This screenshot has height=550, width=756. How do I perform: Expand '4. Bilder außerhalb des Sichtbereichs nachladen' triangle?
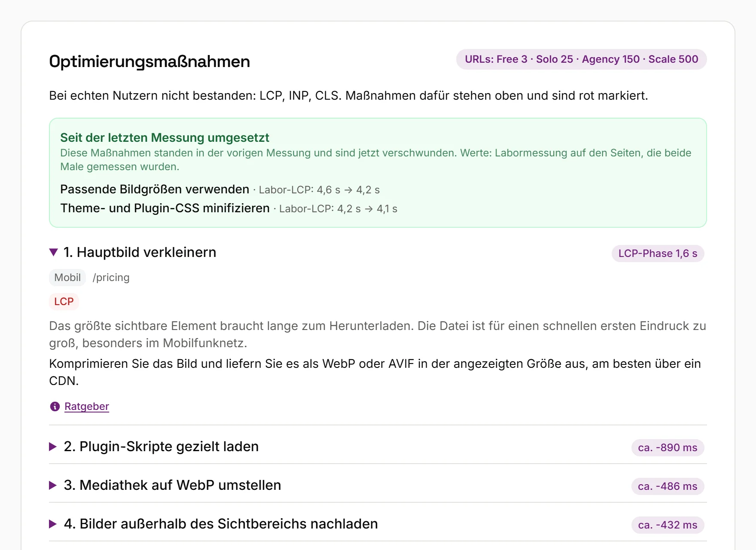click(x=53, y=524)
